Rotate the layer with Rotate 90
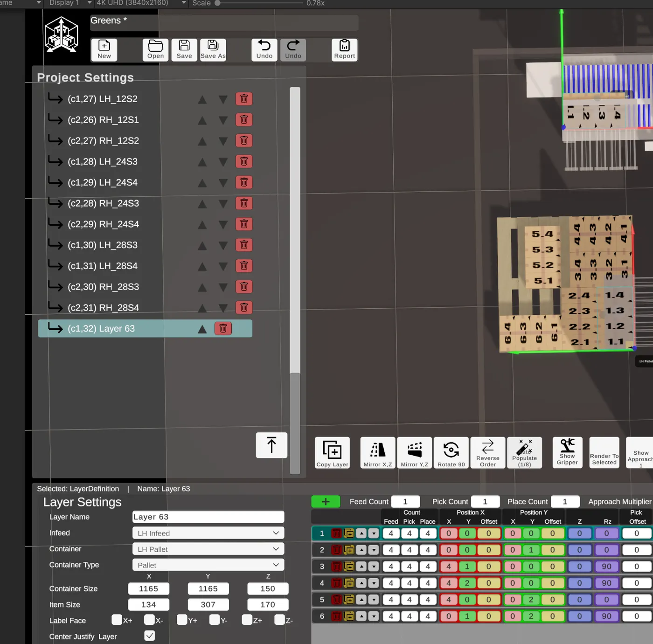 (x=451, y=452)
